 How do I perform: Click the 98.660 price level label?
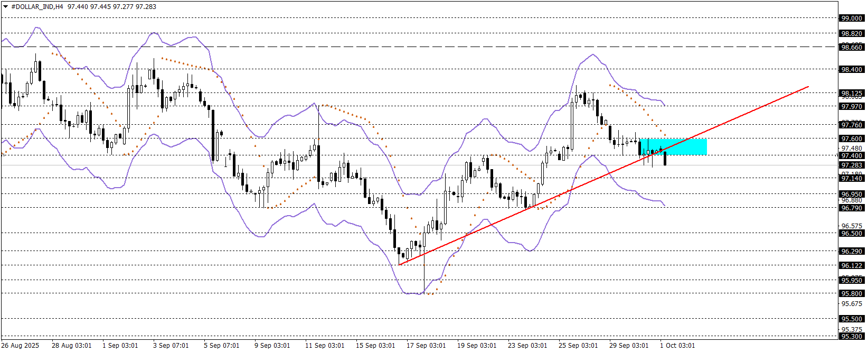851,48
